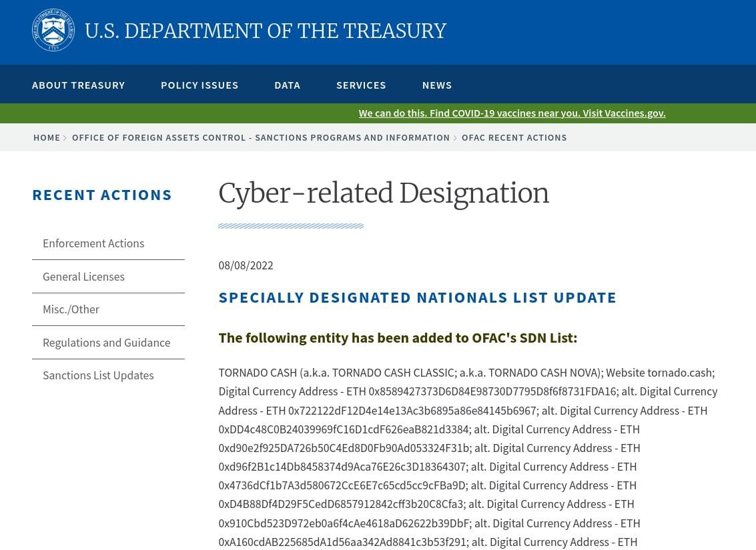Open the Data menu
Screen dimensions: 756x550
(287, 85)
